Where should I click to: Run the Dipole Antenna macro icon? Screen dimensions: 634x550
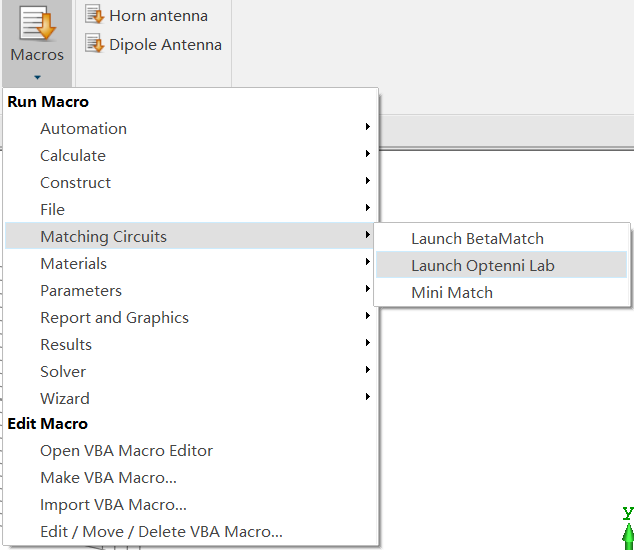(x=95, y=44)
